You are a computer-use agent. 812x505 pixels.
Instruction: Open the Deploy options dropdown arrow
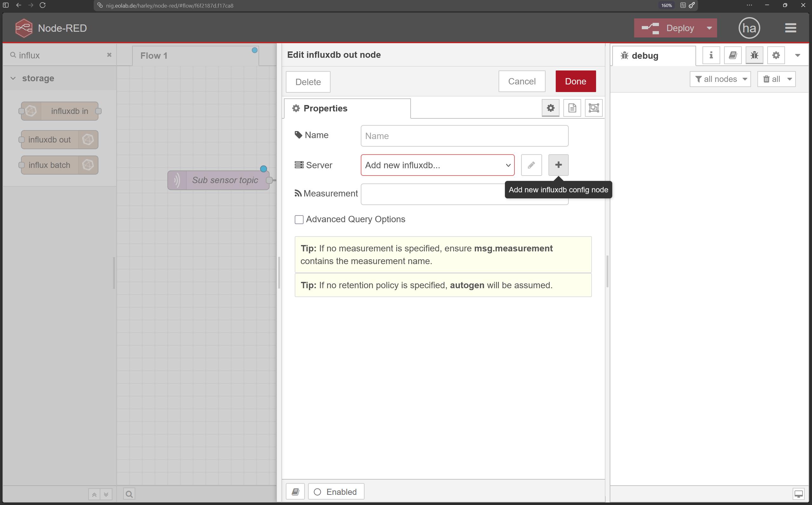[709, 28]
